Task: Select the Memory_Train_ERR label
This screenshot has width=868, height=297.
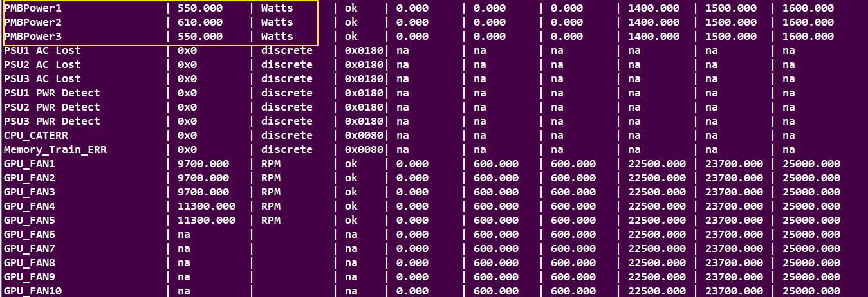Action: pyautogui.click(x=55, y=150)
